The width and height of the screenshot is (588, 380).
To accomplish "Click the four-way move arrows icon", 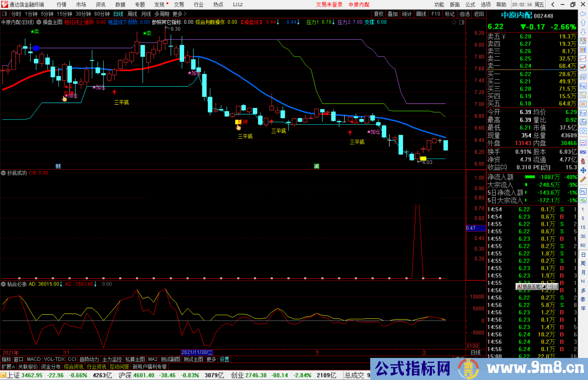I will (583, 170).
